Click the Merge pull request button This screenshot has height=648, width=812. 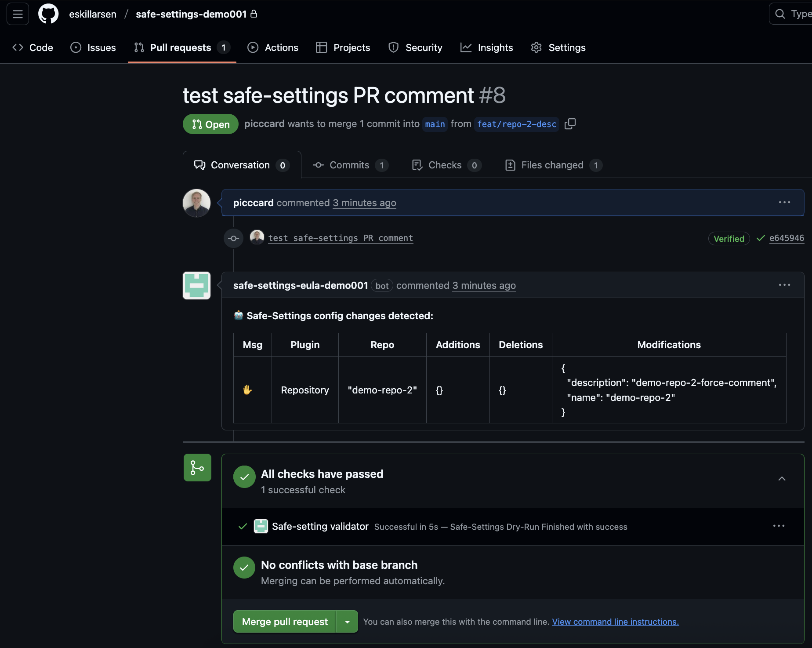pyautogui.click(x=285, y=621)
